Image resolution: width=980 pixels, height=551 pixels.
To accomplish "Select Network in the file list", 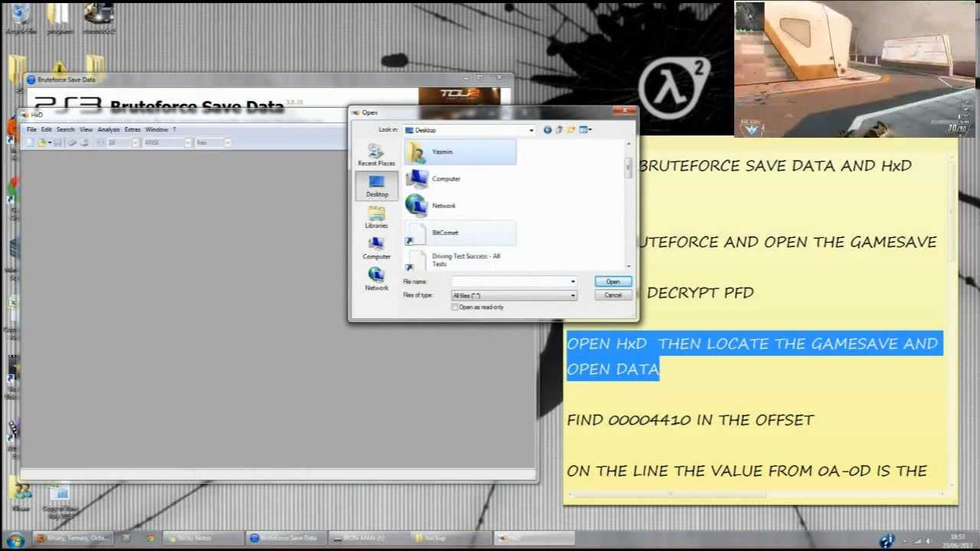I will click(x=460, y=206).
